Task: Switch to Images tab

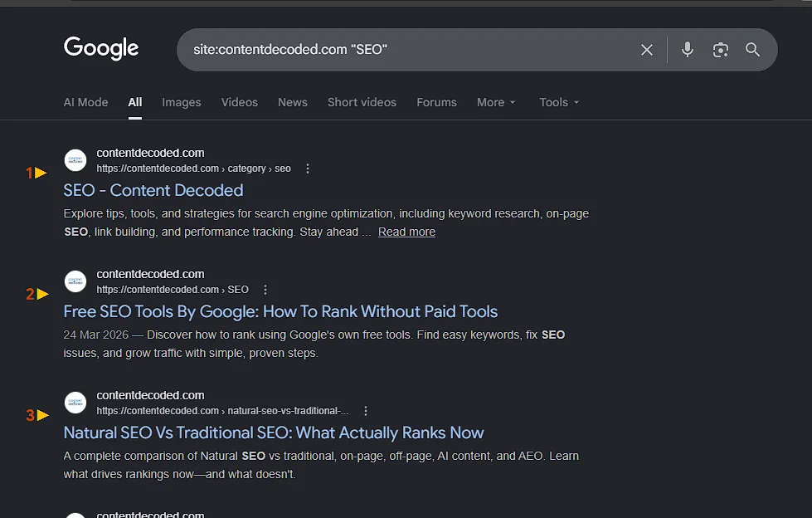Action: [x=182, y=103]
